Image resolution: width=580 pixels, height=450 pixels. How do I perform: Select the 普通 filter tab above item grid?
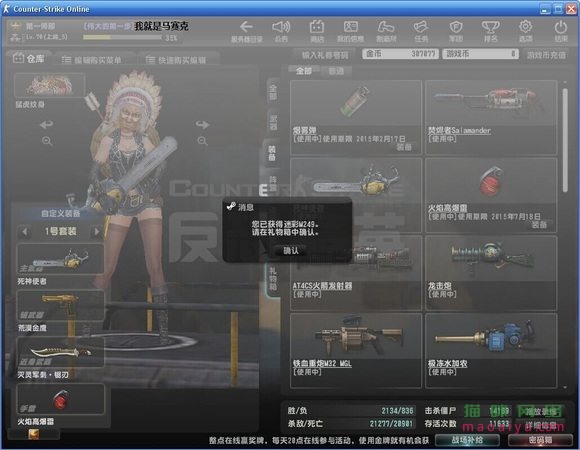tap(336, 71)
